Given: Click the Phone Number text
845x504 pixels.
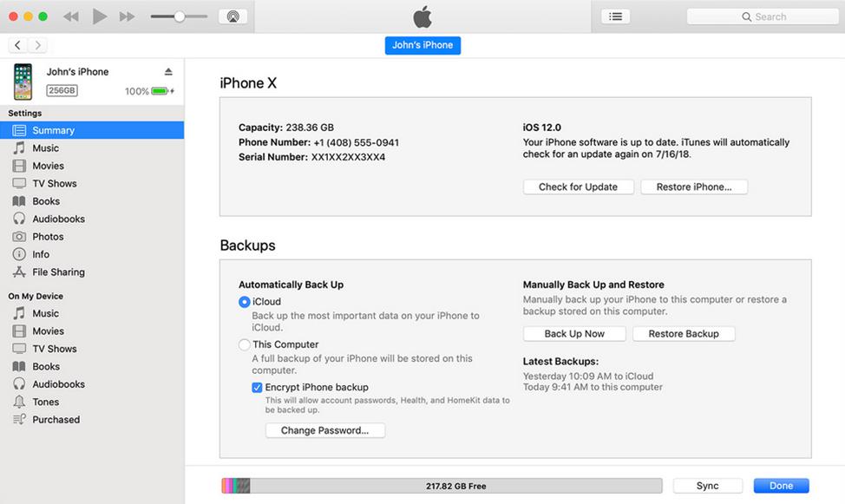Looking at the screenshot, I should 319,142.
